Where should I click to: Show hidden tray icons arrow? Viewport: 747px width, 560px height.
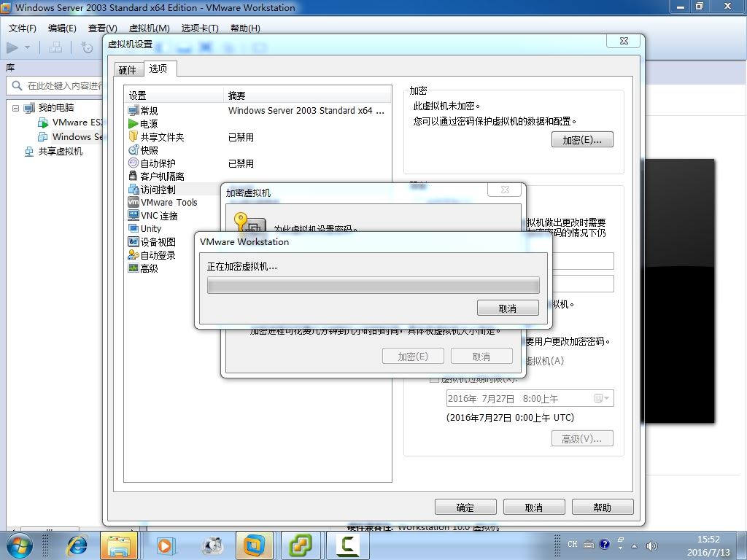click(634, 546)
